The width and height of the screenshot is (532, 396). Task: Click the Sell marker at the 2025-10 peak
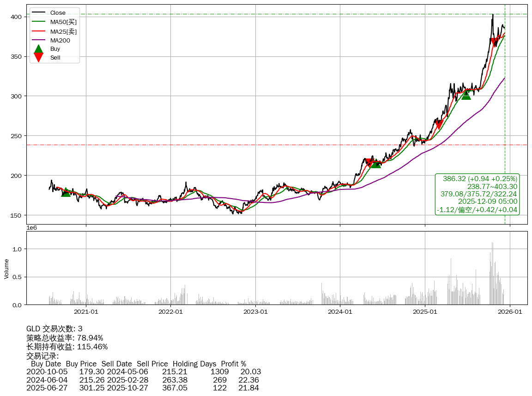[494, 42]
